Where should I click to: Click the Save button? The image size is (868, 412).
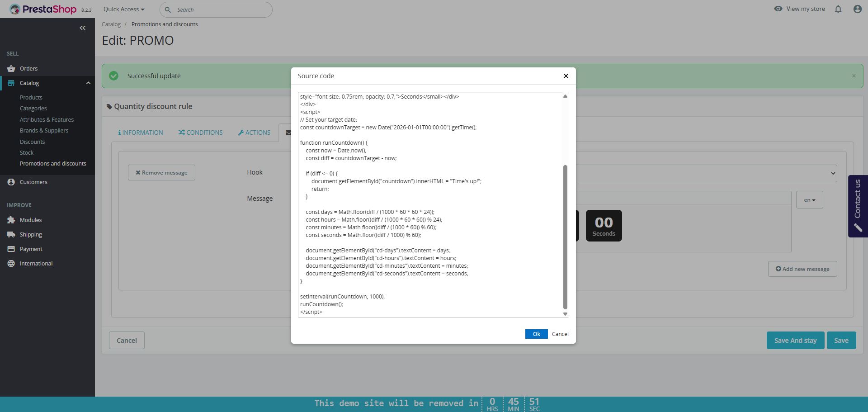point(841,341)
